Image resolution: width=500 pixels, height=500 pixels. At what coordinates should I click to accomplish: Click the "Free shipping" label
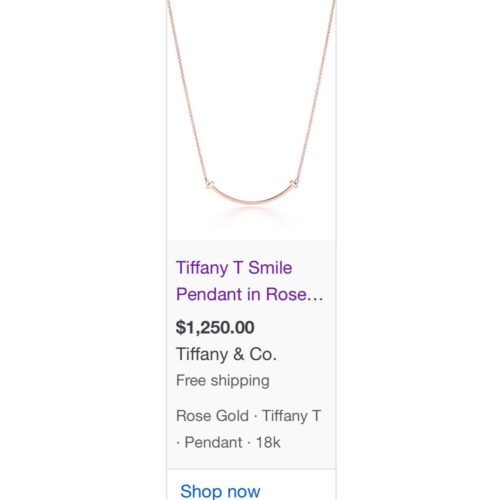(223, 381)
